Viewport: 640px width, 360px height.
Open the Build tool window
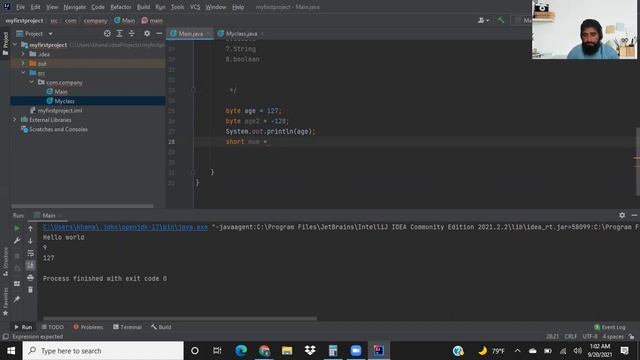pyautogui.click(x=161, y=327)
